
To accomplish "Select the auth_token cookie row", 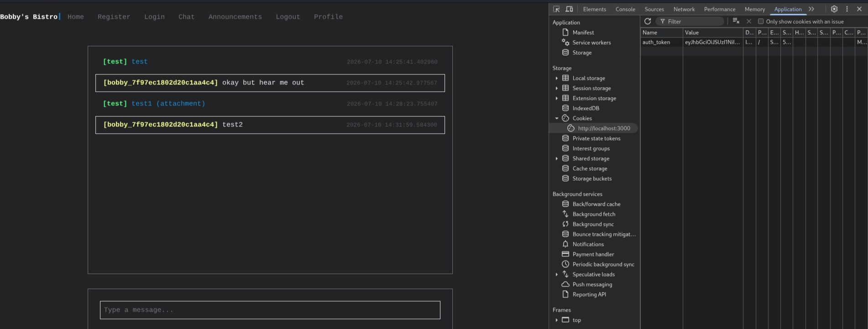I will [x=754, y=42].
